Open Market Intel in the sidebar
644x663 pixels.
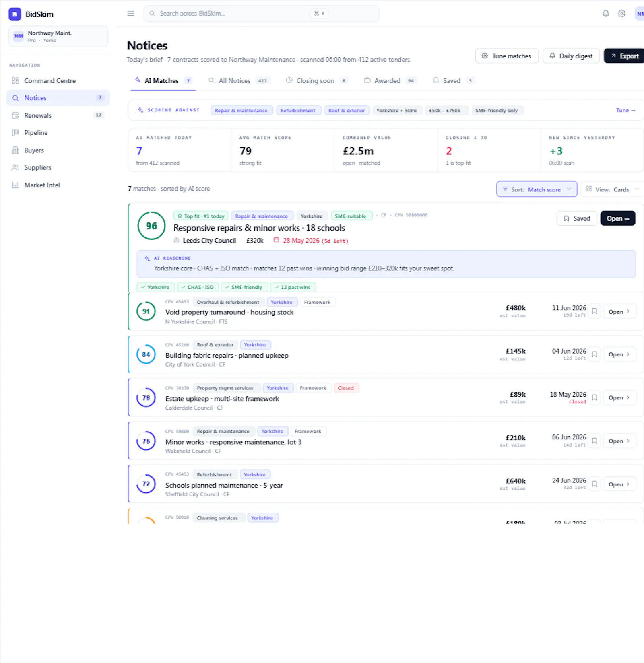tap(58, 185)
